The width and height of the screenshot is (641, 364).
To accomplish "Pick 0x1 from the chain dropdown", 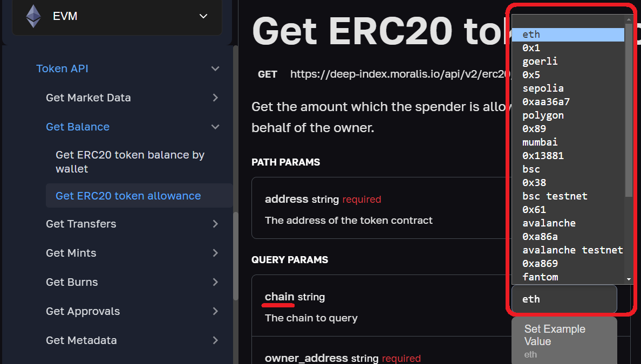I will coord(531,47).
